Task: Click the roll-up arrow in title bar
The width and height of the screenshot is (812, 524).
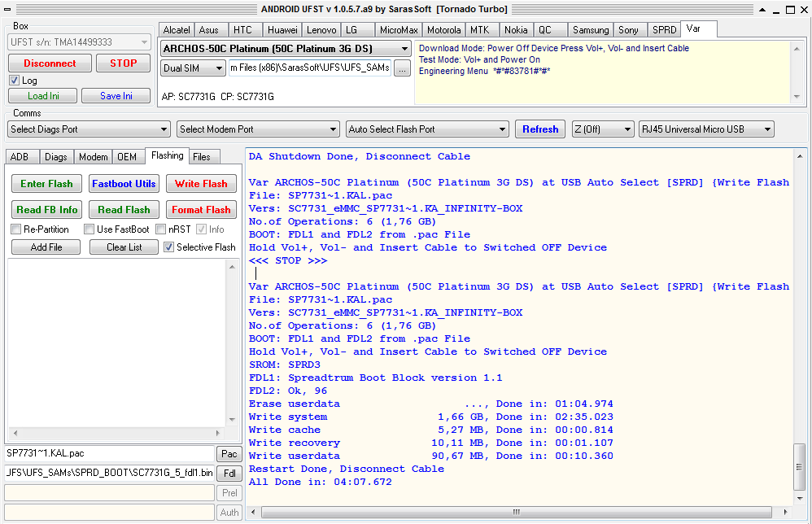Action: pyautogui.click(x=763, y=9)
